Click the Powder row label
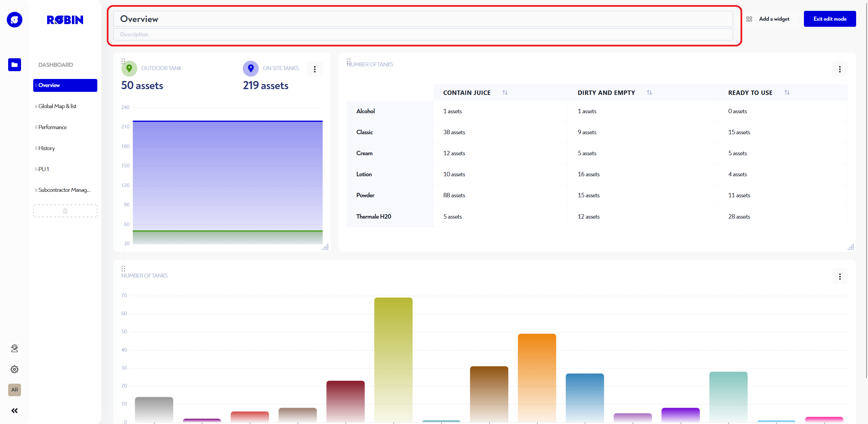868x424 pixels. [x=366, y=195]
